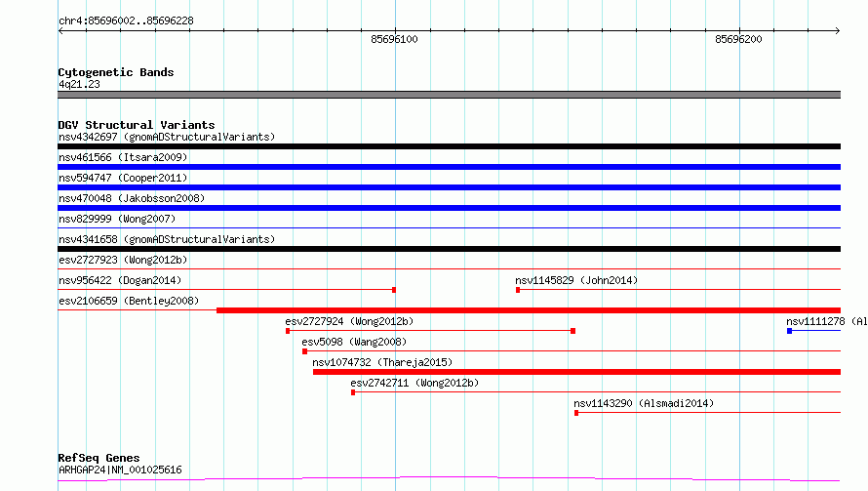The width and height of the screenshot is (868, 491).
Task: Click the left arrow end of ruler
Action: (60, 31)
